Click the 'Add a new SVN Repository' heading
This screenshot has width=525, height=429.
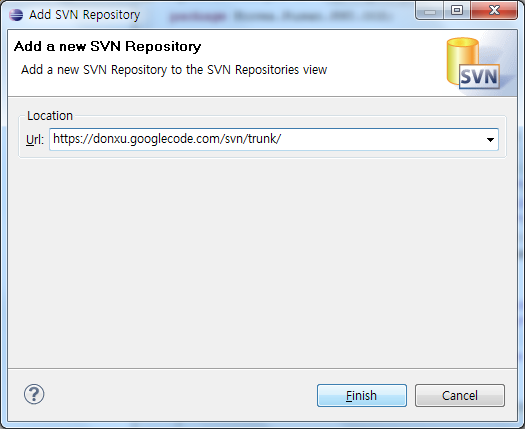(x=107, y=46)
